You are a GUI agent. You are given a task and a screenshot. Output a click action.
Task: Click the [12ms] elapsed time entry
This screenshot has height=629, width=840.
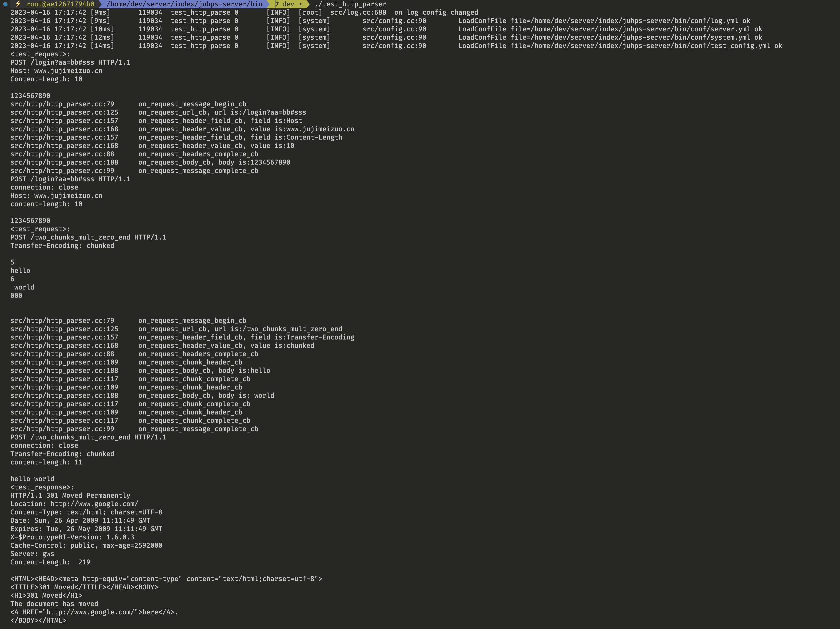[x=102, y=38]
